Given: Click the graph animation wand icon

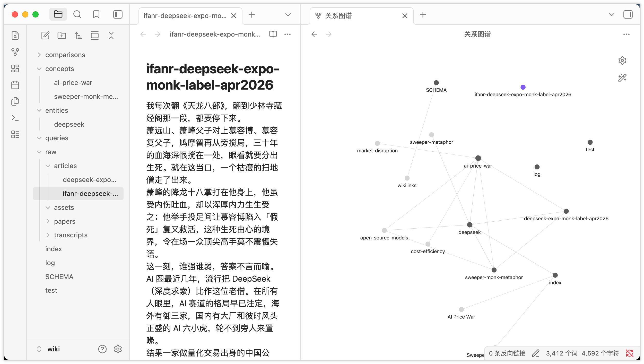Looking at the screenshot, I should point(622,78).
